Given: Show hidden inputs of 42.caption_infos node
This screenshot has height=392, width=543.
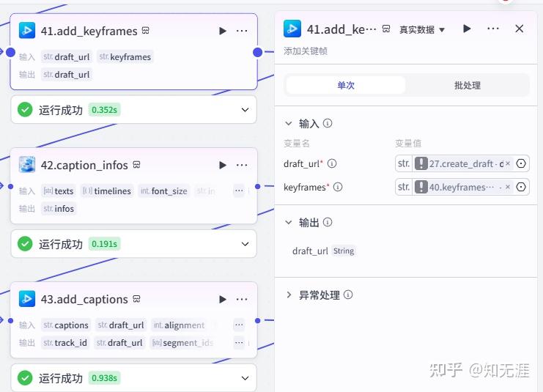Looking at the screenshot, I should pos(239,191).
